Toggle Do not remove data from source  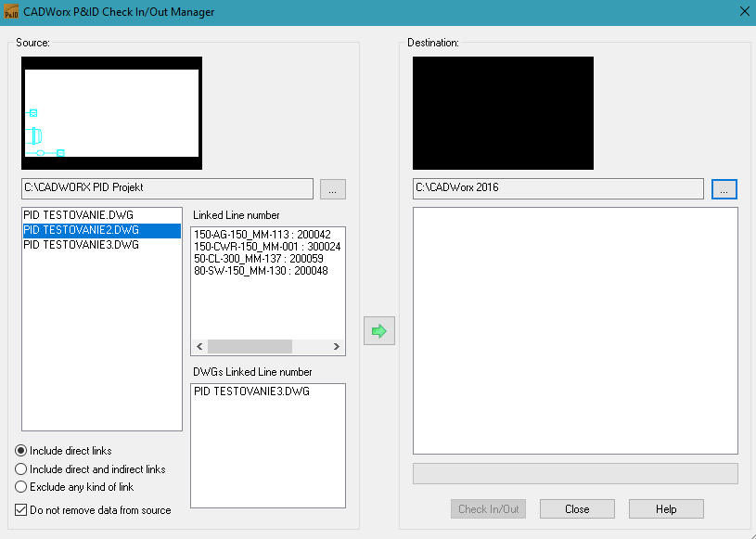[21, 510]
